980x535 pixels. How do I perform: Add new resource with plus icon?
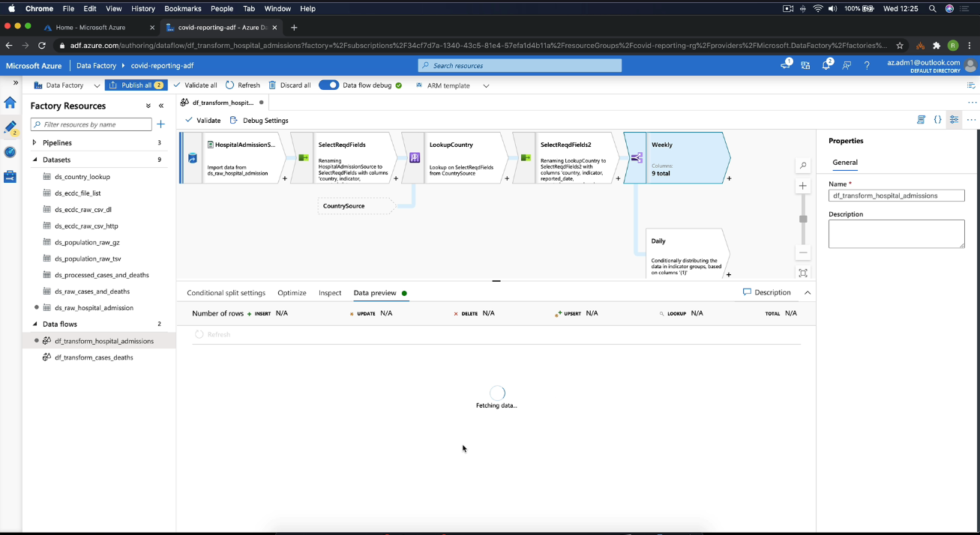point(160,124)
